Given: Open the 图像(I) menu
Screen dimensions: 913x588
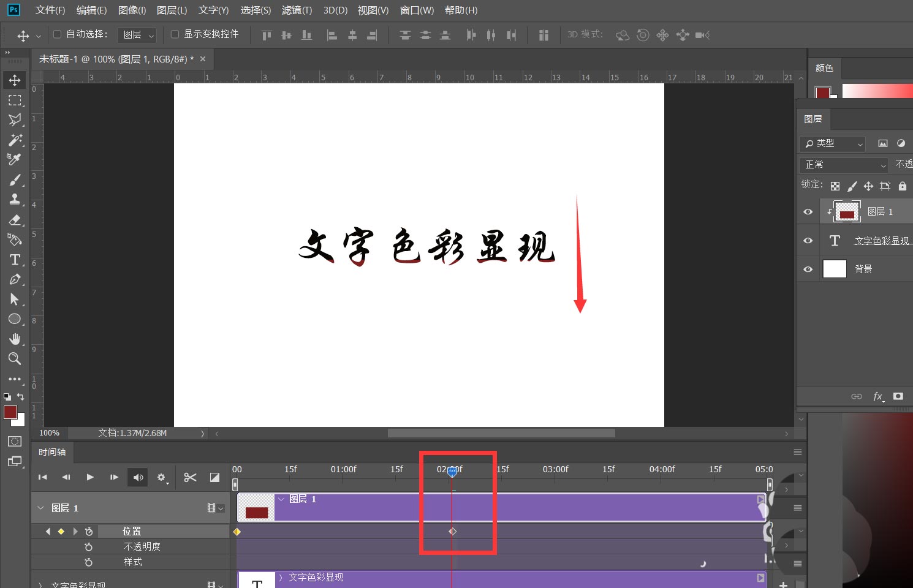Looking at the screenshot, I should point(132,10).
